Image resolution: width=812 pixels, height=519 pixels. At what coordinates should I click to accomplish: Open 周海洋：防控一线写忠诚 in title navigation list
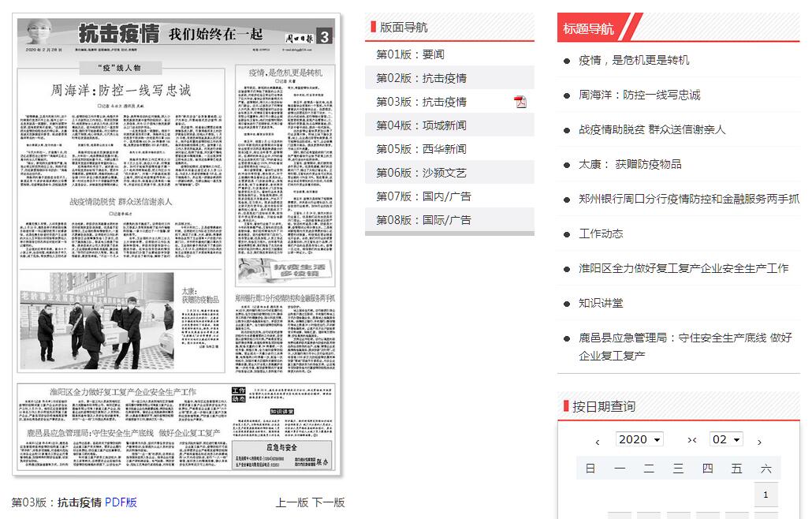click(639, 95)
